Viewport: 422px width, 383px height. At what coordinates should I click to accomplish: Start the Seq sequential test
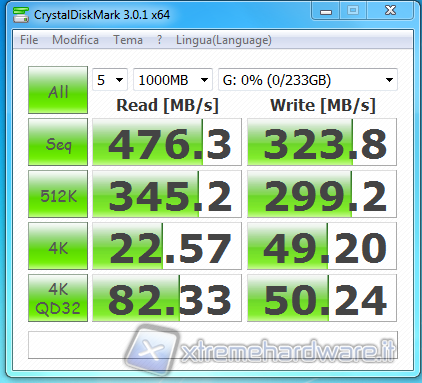coord(58,142)
